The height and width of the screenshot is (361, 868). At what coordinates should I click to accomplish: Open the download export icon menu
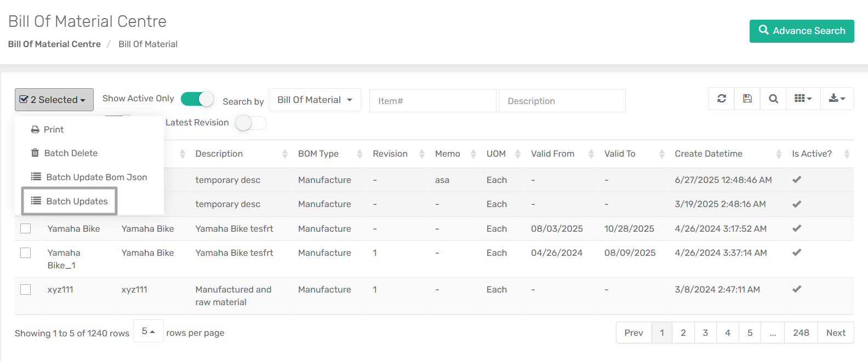click(837, 99)
